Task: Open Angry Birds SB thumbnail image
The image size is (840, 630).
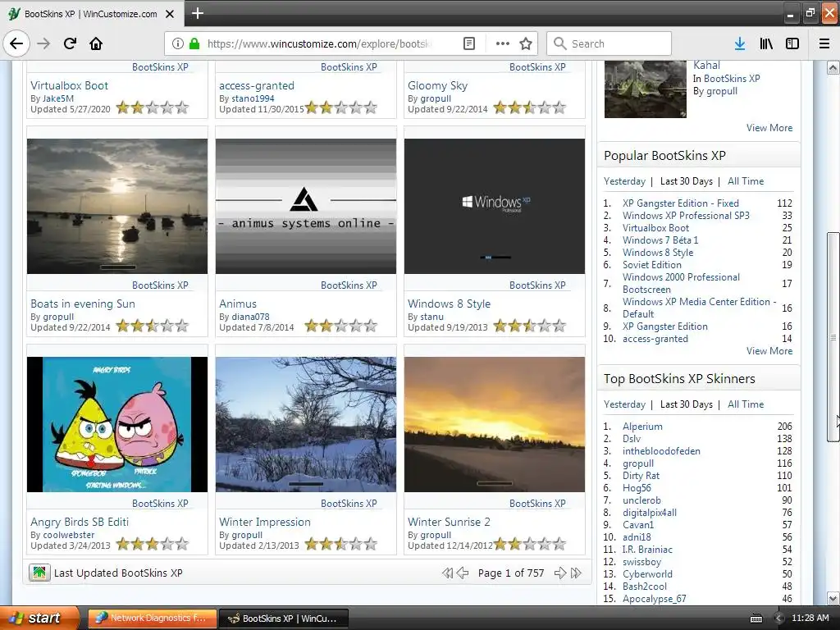Action: click(x=116, y=424)
